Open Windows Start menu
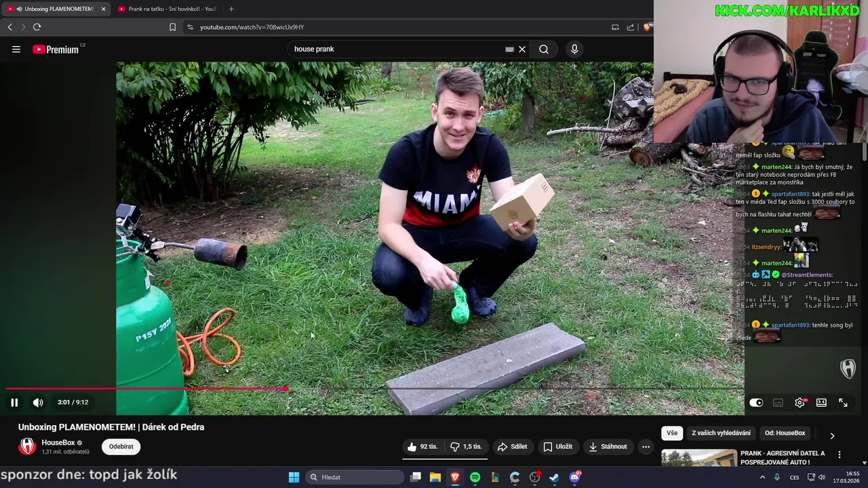Image resolution: width=868 pixels, height=488 pixels. tap(294, 477)
